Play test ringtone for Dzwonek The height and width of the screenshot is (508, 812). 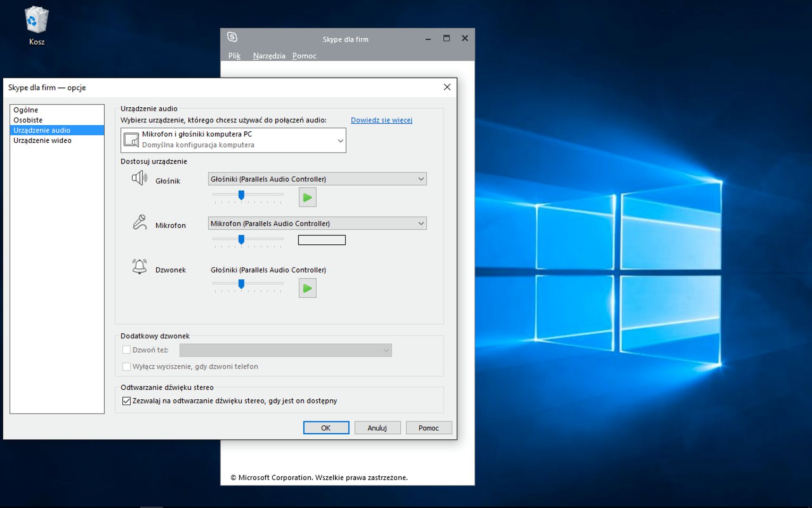(x=307, y=288)
